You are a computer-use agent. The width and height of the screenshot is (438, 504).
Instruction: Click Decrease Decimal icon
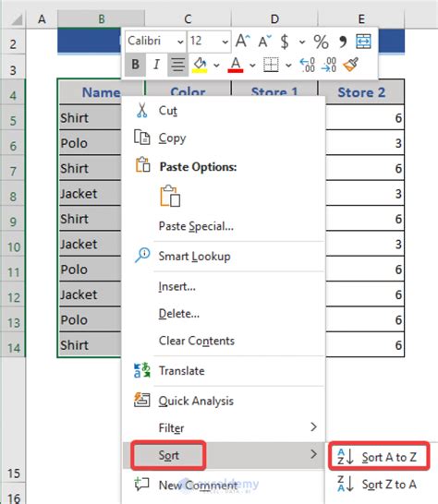(x=329, y=65)
